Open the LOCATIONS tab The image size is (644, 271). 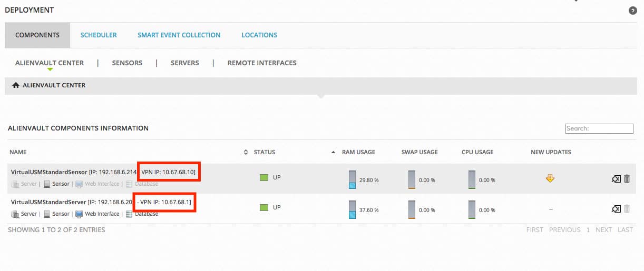[259, 35]
